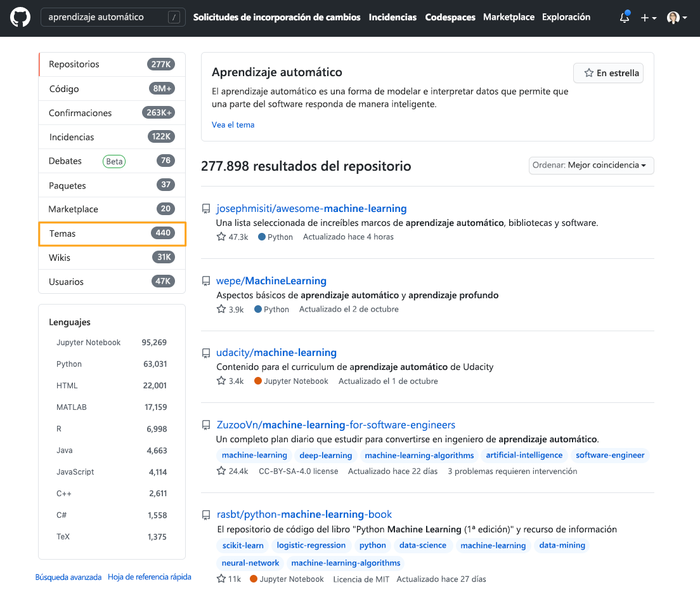This screenshot has width=700, height=599.
Task: Select the Temas sidebar filter
Action: (112, 234)
